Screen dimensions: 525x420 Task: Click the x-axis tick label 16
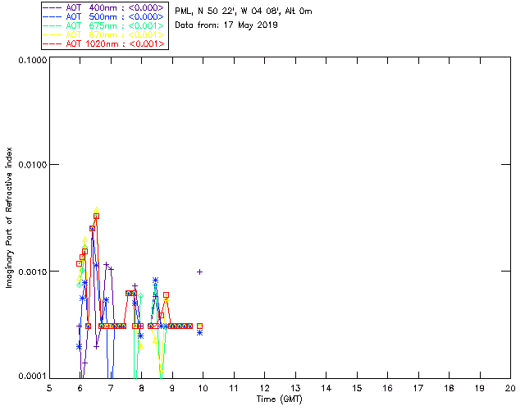[x=388, y=388]
